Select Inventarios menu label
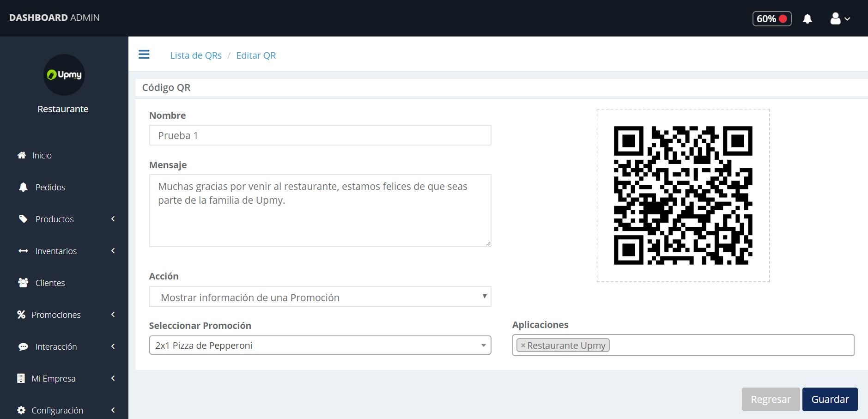868x419 pixels. [x=56, y=251]
